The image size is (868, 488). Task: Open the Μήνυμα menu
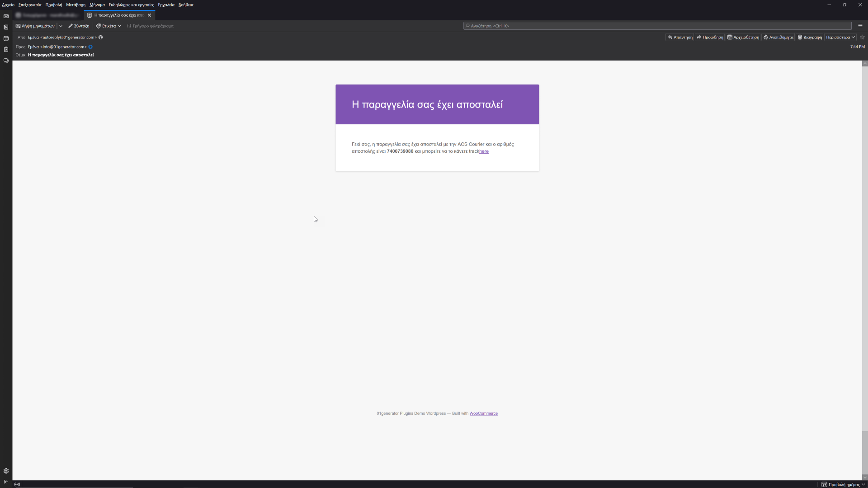point(97,5)
